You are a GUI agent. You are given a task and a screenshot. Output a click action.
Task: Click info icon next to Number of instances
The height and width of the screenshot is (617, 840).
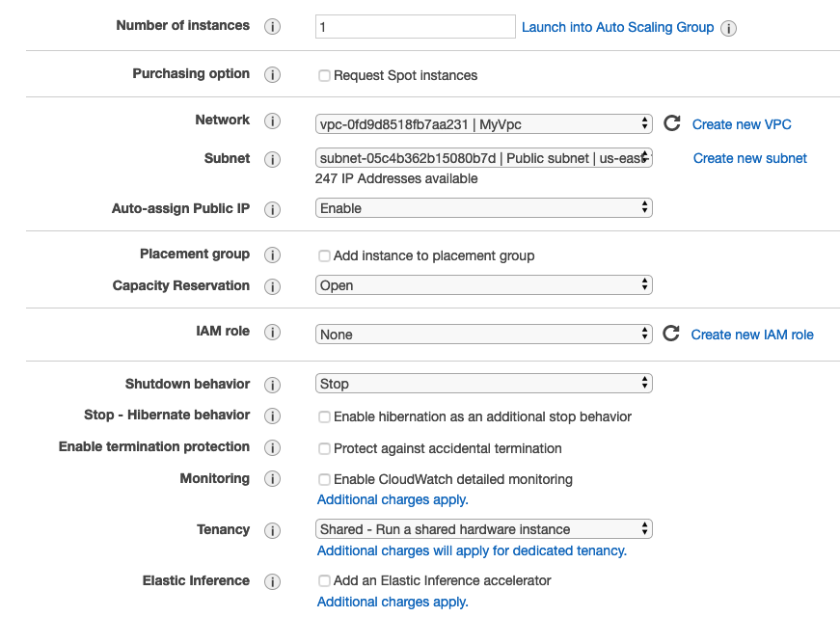tap(272, 27)
